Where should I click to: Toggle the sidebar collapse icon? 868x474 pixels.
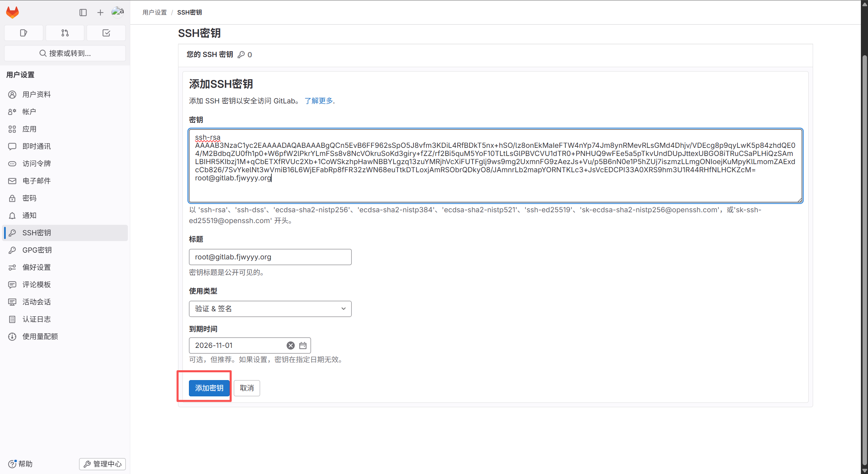click(83, 13)
